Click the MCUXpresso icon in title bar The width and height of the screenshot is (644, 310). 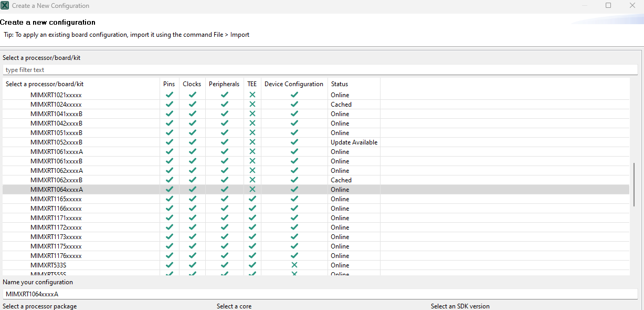point(5,6)
